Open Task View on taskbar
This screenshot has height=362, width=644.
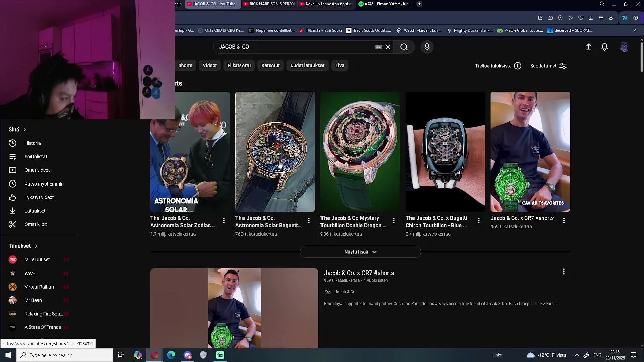pyautogui.click(x=121, y=355)
